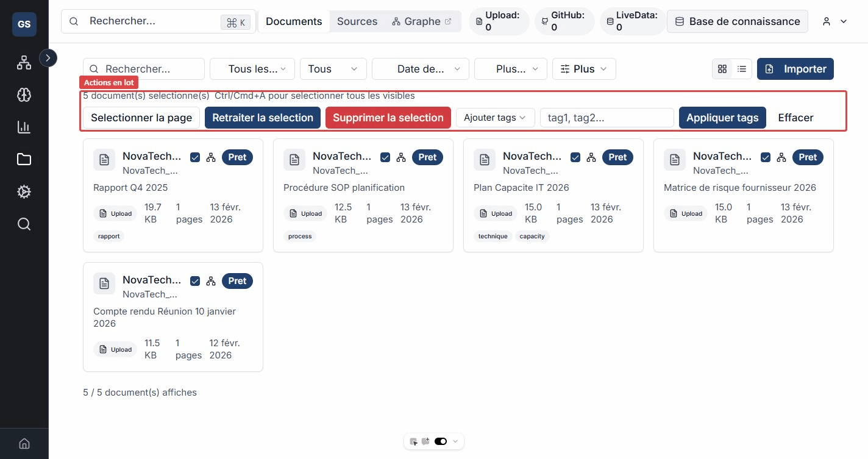Switch to grid view layout icon
The image size is (868, 459).
click(x=722, y=69)
